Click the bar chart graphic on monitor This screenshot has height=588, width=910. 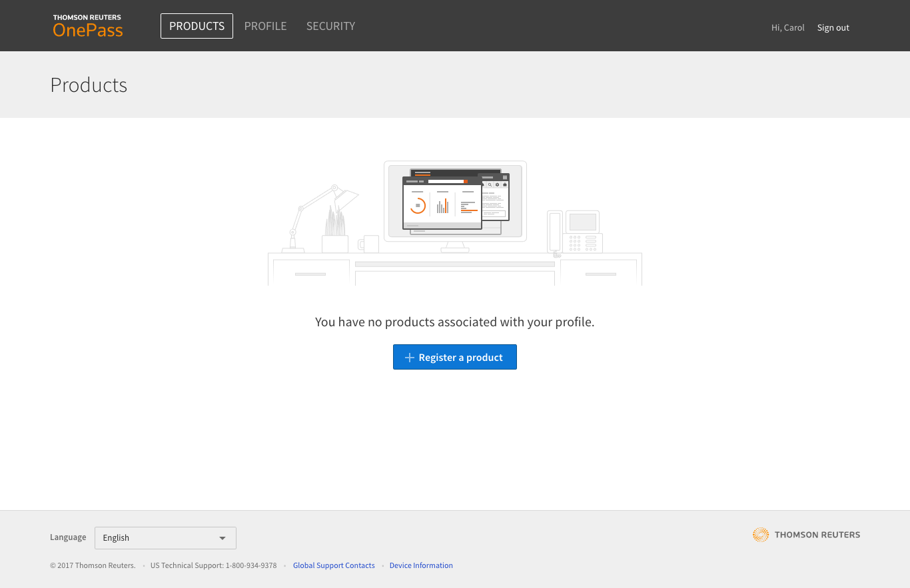coord(442,206)
